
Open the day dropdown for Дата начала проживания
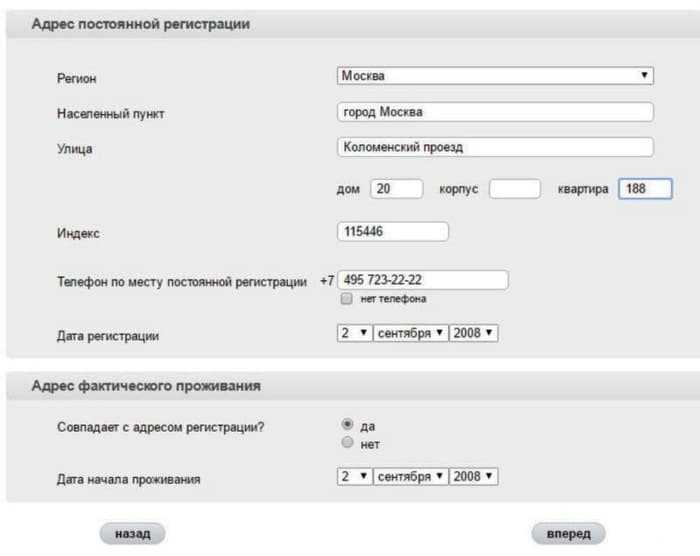[354, 477]
